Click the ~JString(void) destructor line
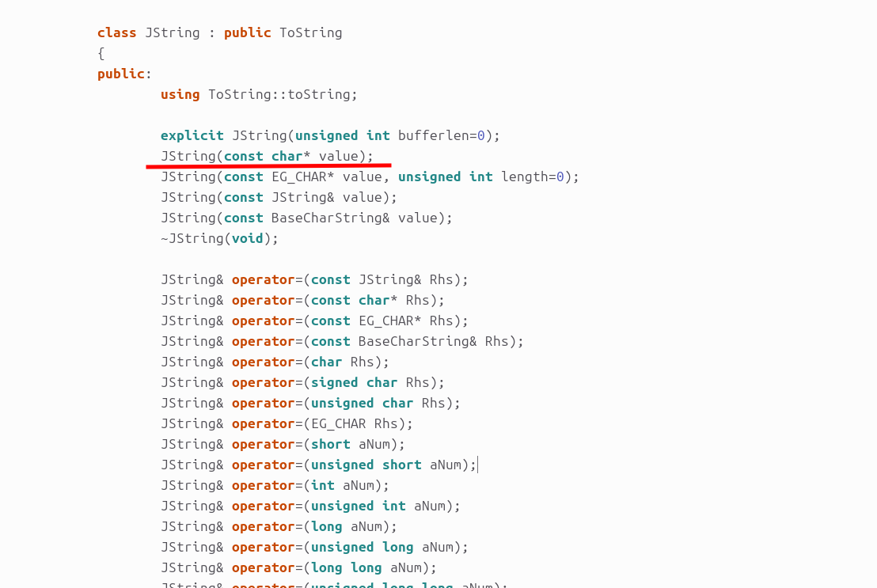This screenshot has height=588, width=877. coord(219,238)
